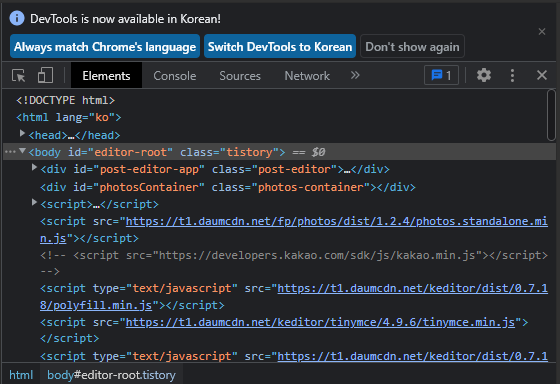Open the three-dot customize DevTools menu
This screenshot has height=384, width=560.
pos(512,75)
